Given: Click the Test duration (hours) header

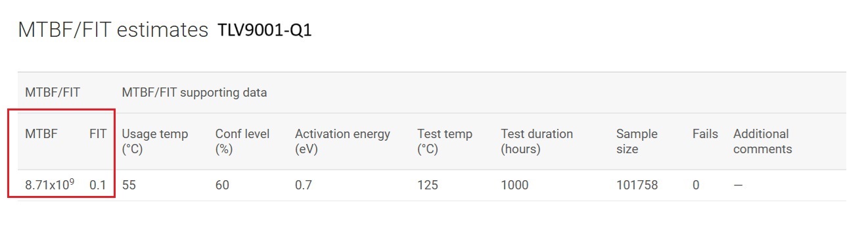Looking at the screenshot, I should (x=537, y=141).
